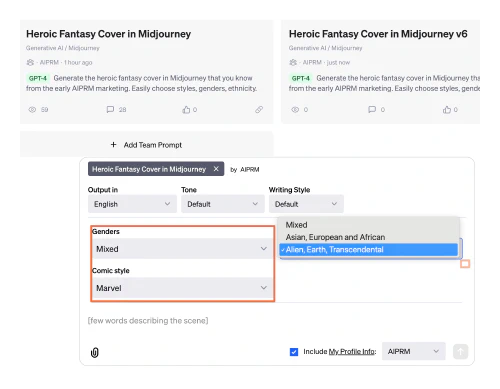This screenshot has height=389, width=500.
Task: Select Mixed option in open ethnicity list
Action: point(368,225)
